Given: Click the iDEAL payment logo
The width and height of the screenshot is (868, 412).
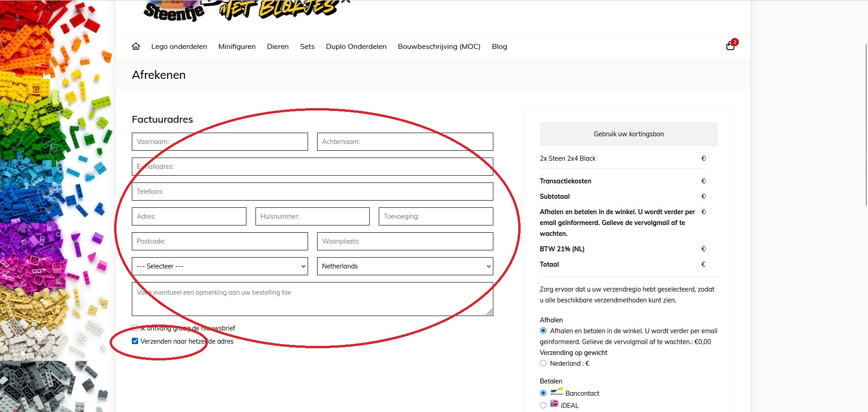Looking at the screenshot, I should (554, 404).
